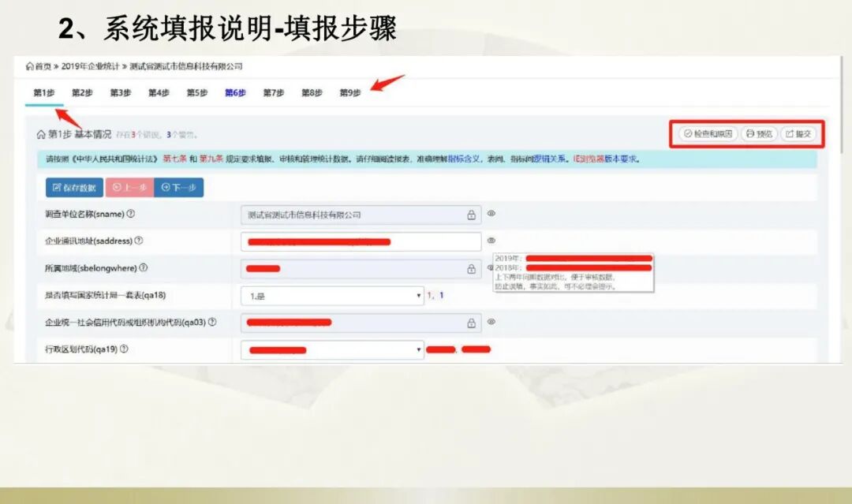Click the home icon in the breadcrumb
852x504 pixels.
pyautogui.click(x=29, y=66)
